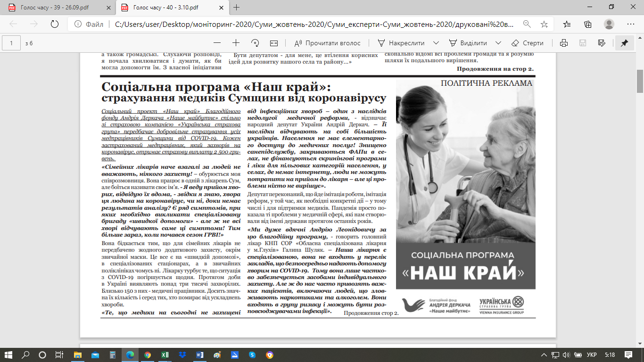This screenshot has height=362, width=644.
Task: Click the 'Українська страхова група' logo
Action: tap(502, 305)
